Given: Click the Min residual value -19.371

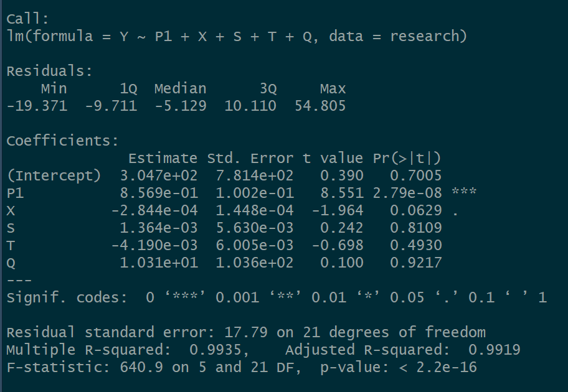Looking at the screenshot, I should click(37, 106).
